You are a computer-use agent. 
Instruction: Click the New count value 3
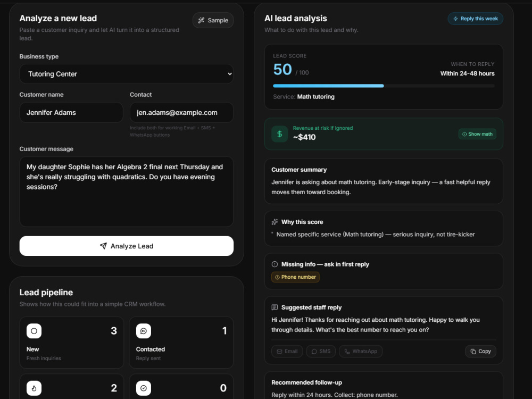tap(114, 331)
